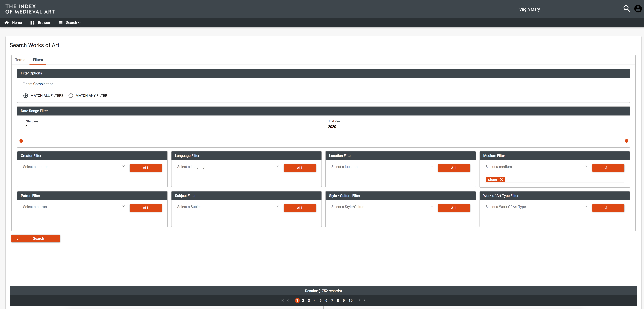Viewport: 644px width, 309px height.
Task: Go to results page 9
Action: (343, 300)
